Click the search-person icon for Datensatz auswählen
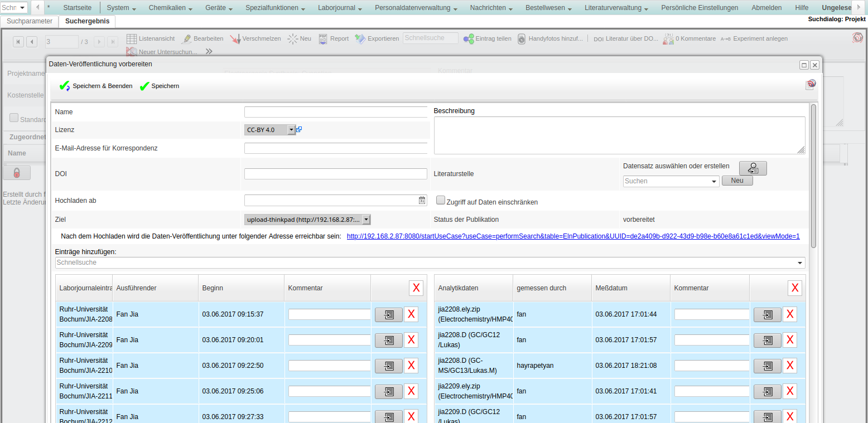868x423 pixels. click(x=753, y=168)
